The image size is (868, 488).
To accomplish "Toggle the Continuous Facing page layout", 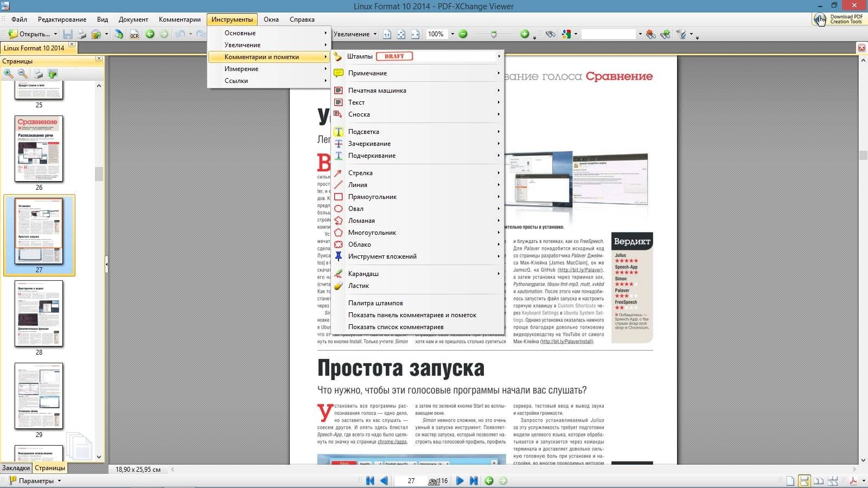I will pos(833,481).
